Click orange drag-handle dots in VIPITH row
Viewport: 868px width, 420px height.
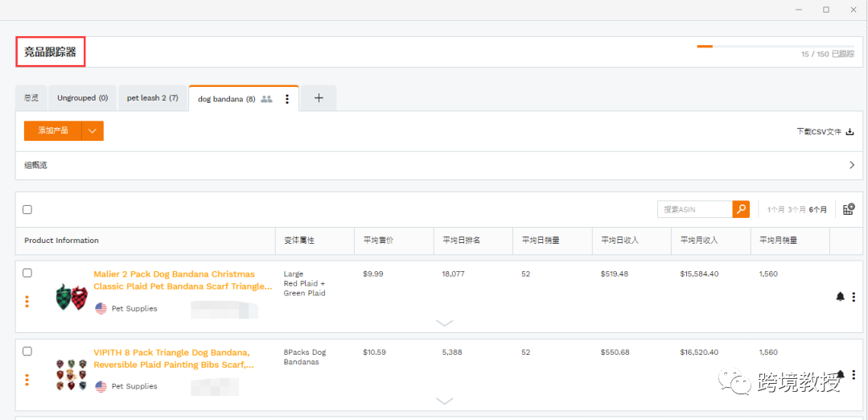click(x=27, y=380)
